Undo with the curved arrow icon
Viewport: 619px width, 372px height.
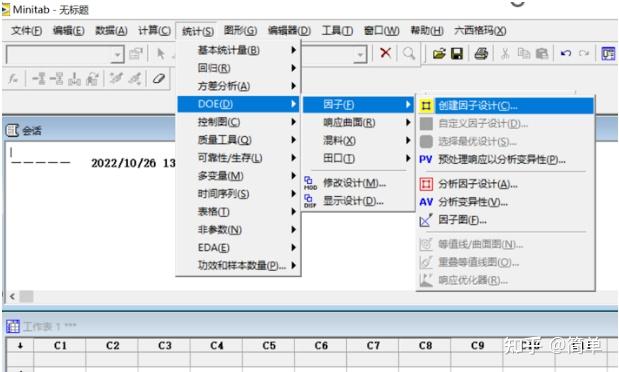[x=566, y=53]
